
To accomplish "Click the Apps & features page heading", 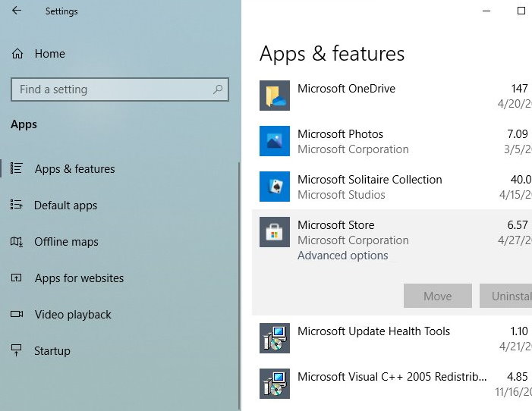I will pyautogui.click(x=332, y=54).
